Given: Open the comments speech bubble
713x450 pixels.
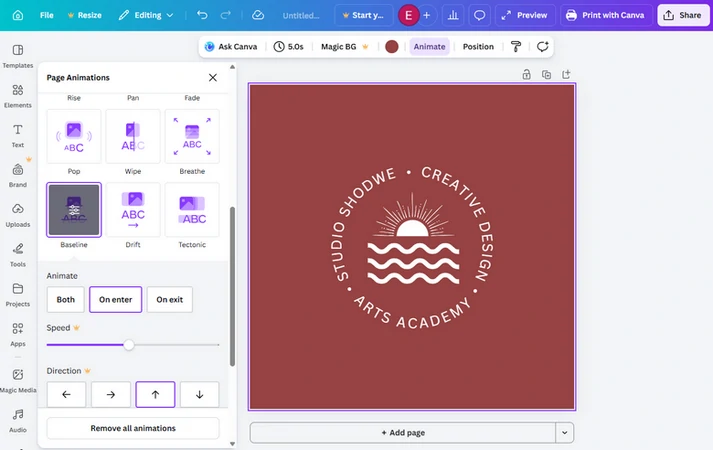Looking at the screenshot, I should (x=479, y=15).
